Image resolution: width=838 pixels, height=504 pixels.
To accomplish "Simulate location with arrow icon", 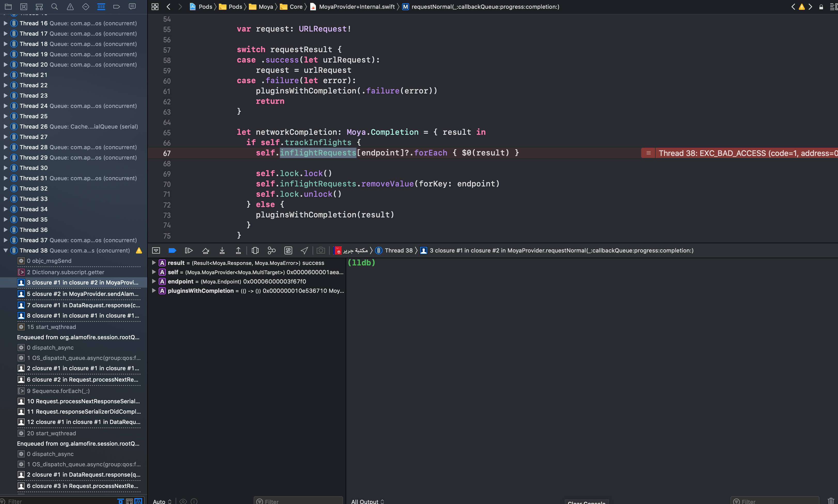I will click(304, 251).
